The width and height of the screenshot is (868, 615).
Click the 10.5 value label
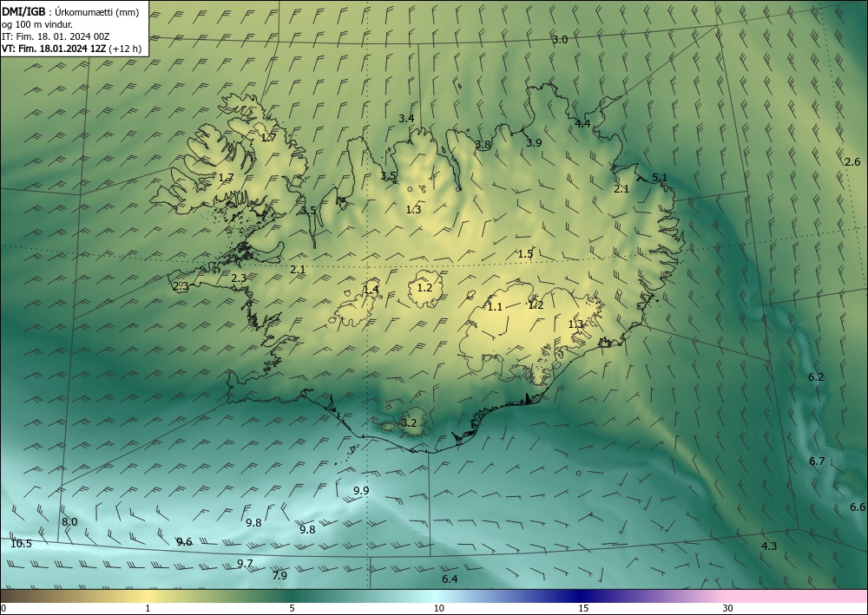click(x=21, y=544)
